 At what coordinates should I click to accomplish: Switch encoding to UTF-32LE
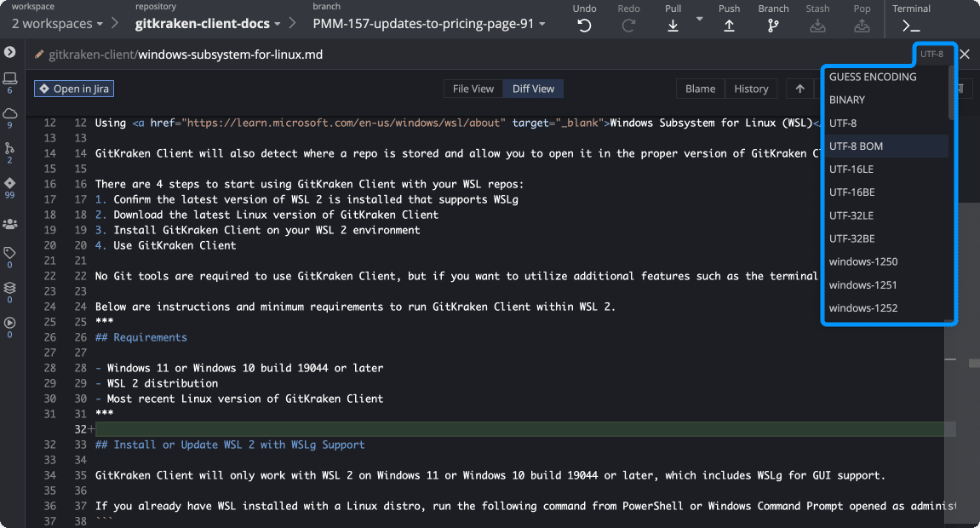click(x=885, y=215)
